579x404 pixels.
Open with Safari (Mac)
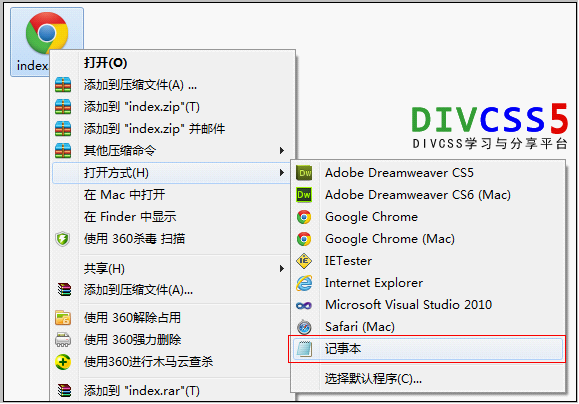pyautogui.click(x=428, y=327)
